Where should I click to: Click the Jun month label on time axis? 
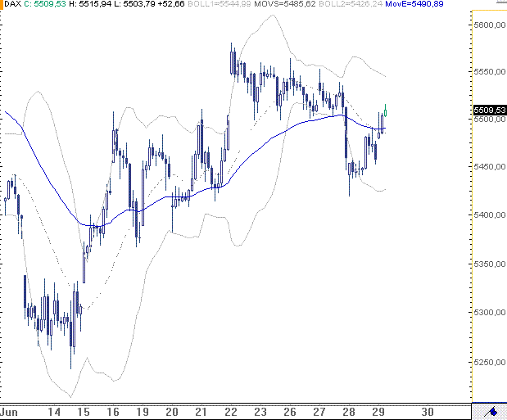point(10,413)
